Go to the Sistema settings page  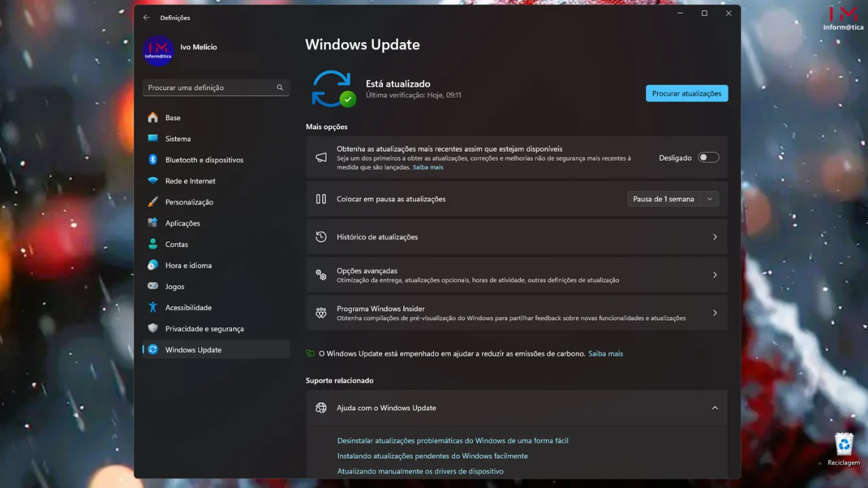pyautogui.click(x=216, y=138)
